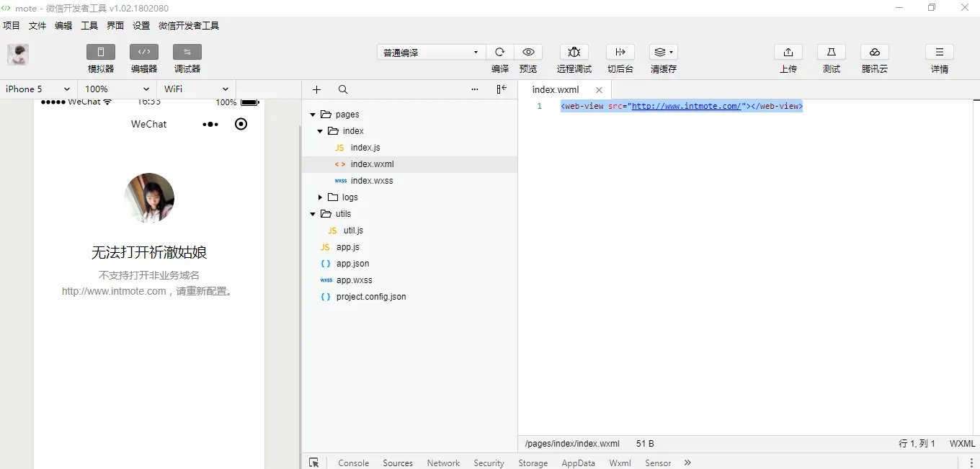Switch to the AppData tab

579,463
